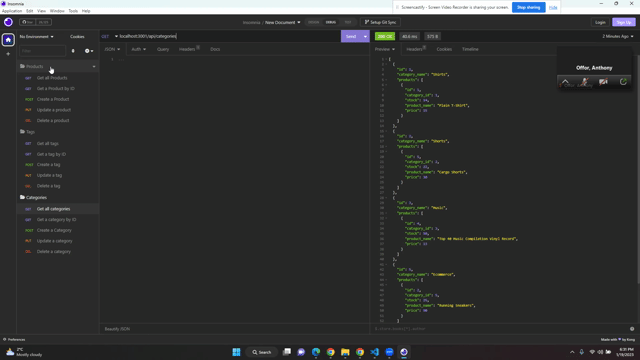Open sort order icon beside filter box
The width and height of the screenshot is (640, 360).
pyautogui.click(x=73, y=51)
